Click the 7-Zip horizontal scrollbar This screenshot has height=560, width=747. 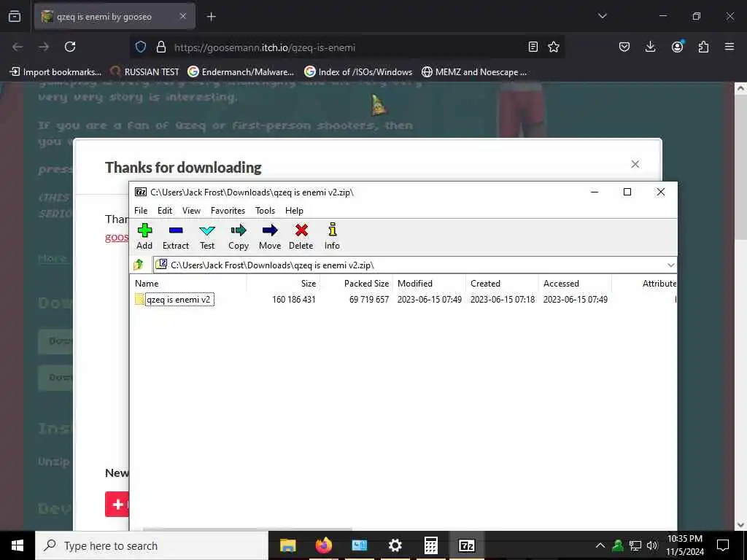pyautogui.click(x=248, y=529)
